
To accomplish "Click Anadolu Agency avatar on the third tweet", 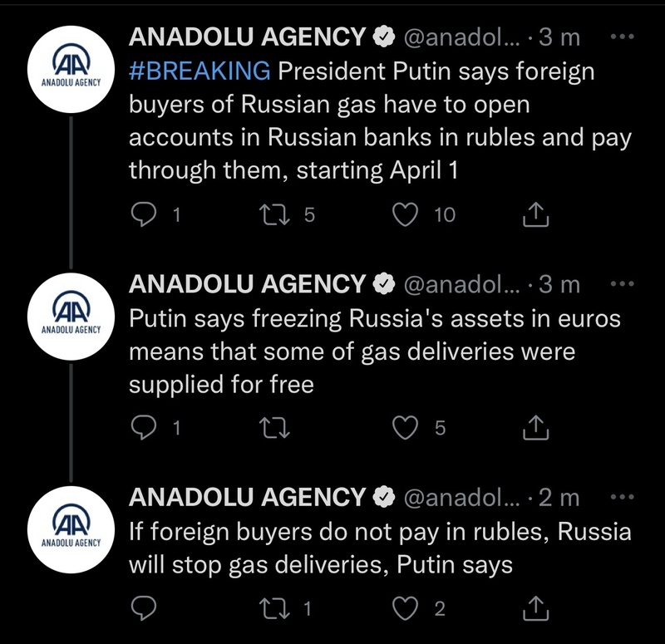I will [71, 531].
